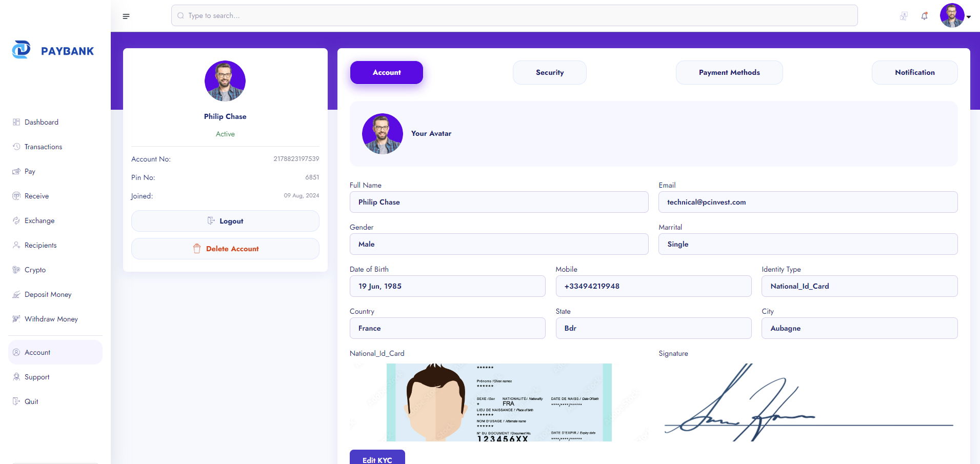This screenshot has width=980, height=464.
Task: Open the Payment Methods tab
Action: (x=729, y=72)
